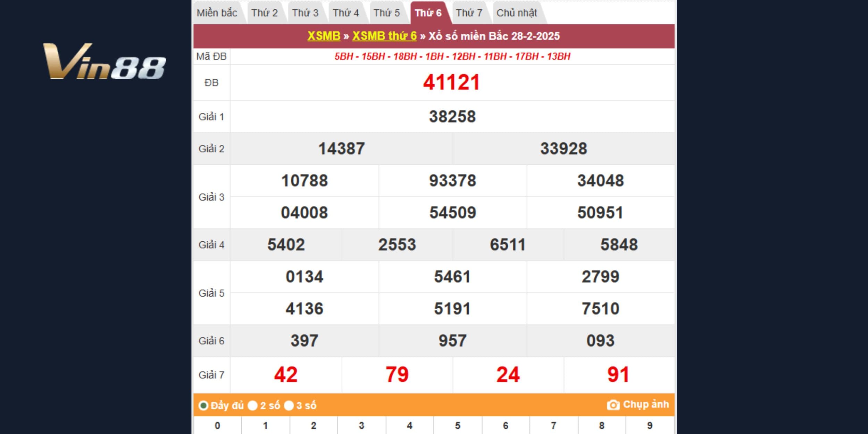This screenshot has width=868, height=434.
Task: Select the active Thứ 6 tab
Action: pyautogui.click(x=428, y=13)
